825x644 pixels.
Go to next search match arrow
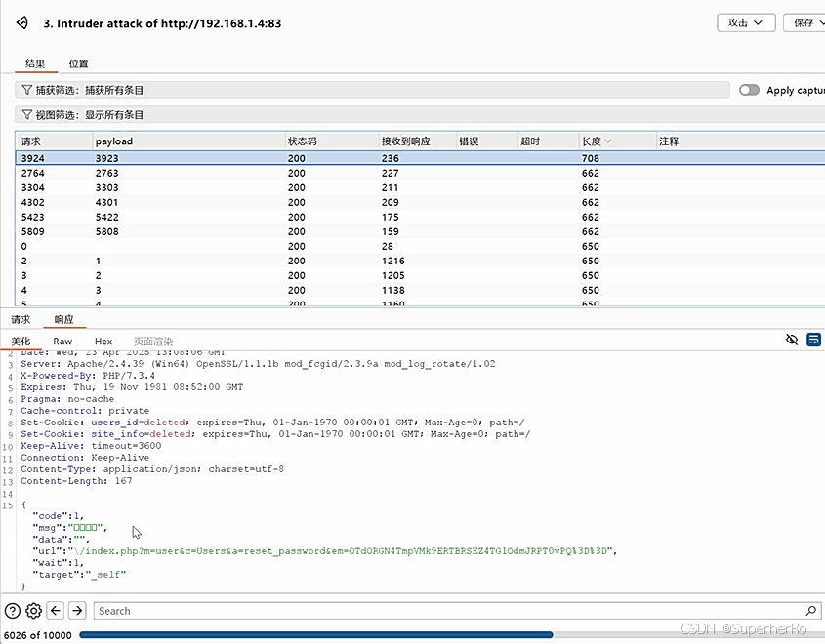[77, 611]
